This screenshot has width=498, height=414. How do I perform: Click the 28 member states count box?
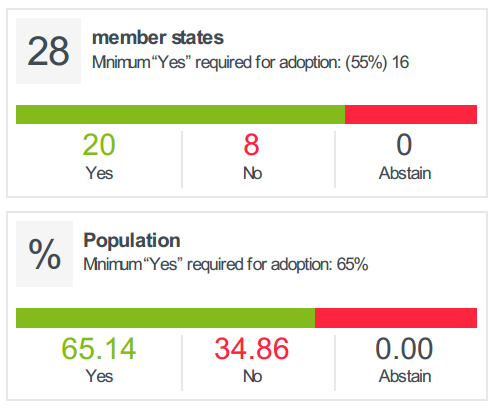tap(48, 51)
